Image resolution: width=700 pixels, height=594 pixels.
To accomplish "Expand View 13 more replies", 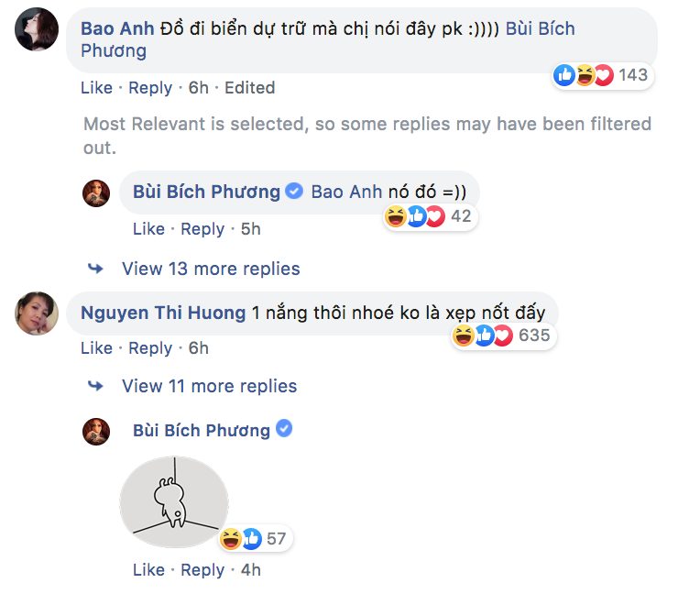I will point(211,269).
